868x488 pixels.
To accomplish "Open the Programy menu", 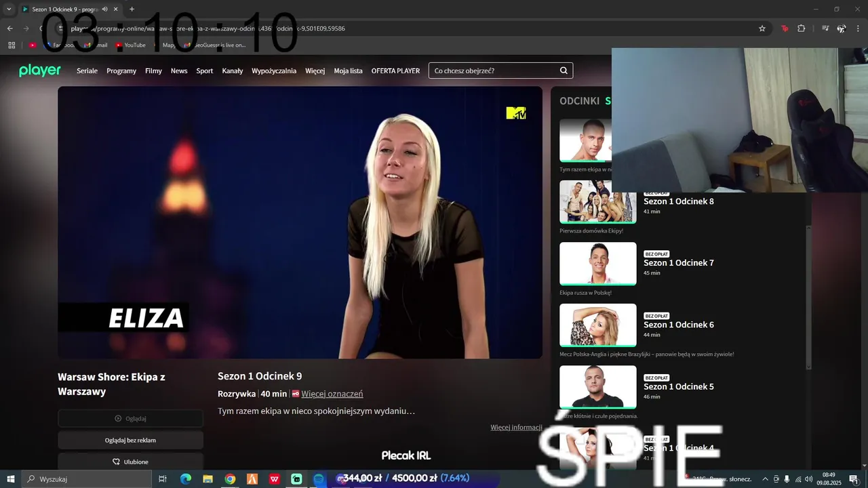I will click(x=121, y=70).
